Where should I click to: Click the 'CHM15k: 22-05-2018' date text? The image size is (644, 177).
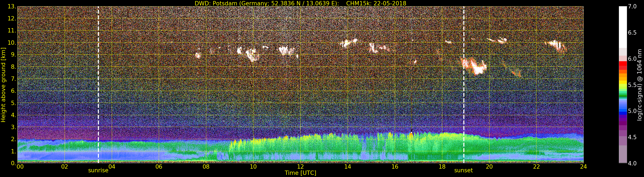(x=376, y=3)
